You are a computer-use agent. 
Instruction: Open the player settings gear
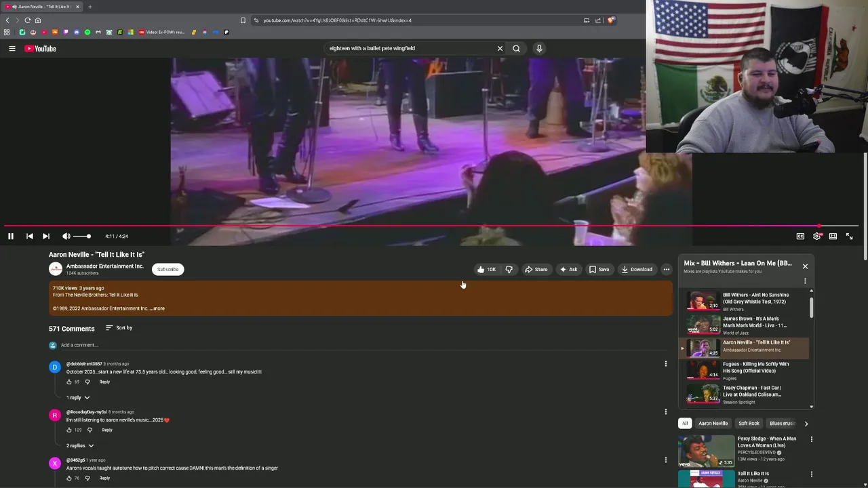coord(816,236)
